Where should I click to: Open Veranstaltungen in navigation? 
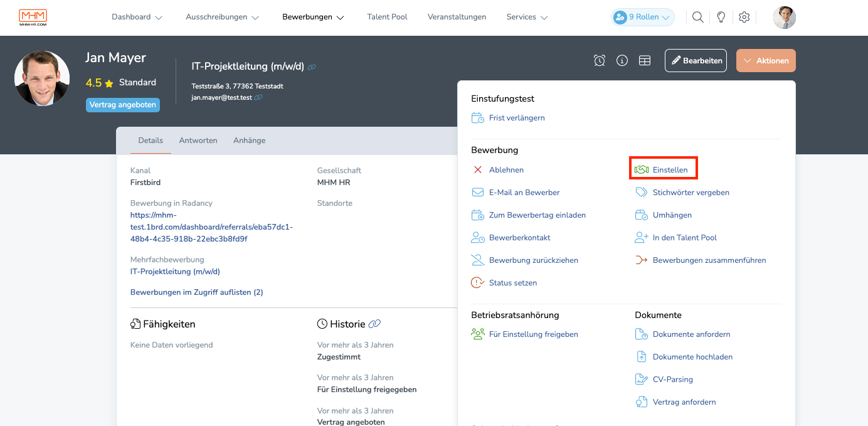[x=457, y=17]
